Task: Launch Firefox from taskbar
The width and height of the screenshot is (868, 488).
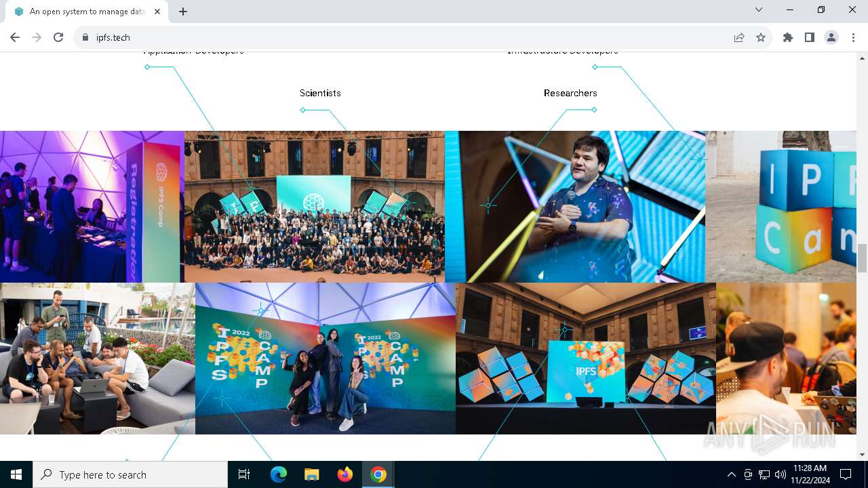Action: click(x=344, y=474)
